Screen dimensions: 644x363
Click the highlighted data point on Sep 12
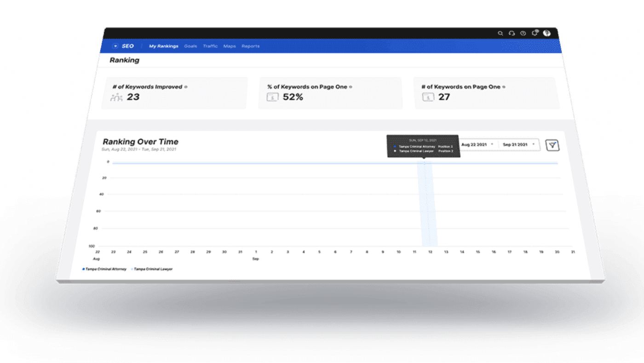424,163
